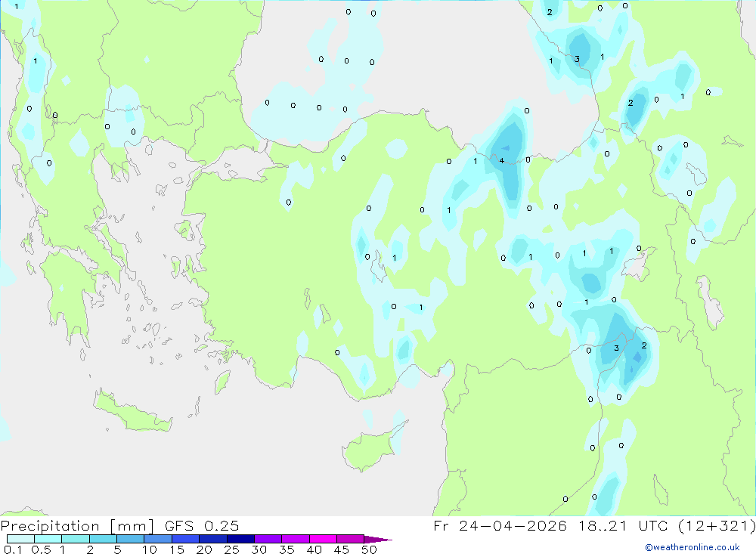Click the forecast offset text "(12+321)"
The height and width of the screenshot is (554, 756).
717,525
